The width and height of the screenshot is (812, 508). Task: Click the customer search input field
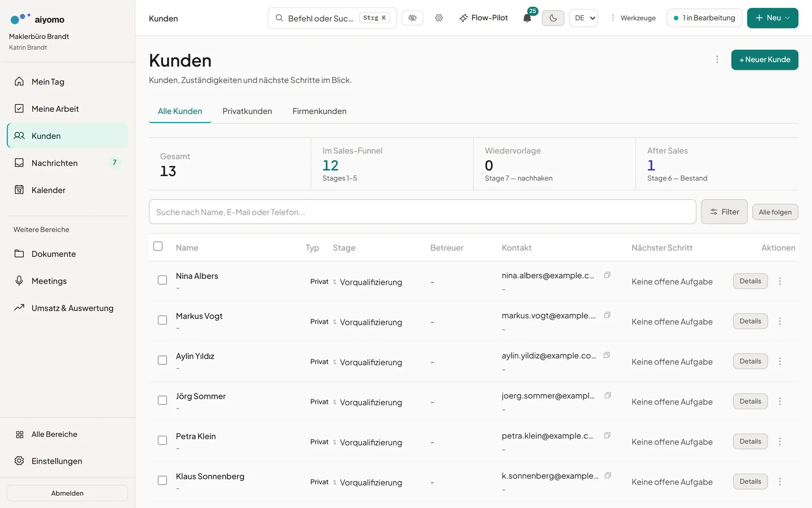[422, 212]
